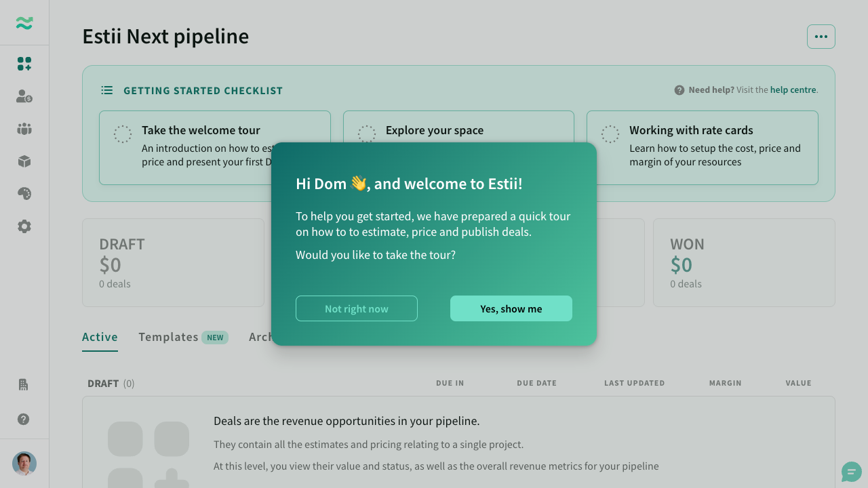This screenshot has width=868, height=488.
Task: Click the sidebar help question mark icon
Action: coord(24,420)
